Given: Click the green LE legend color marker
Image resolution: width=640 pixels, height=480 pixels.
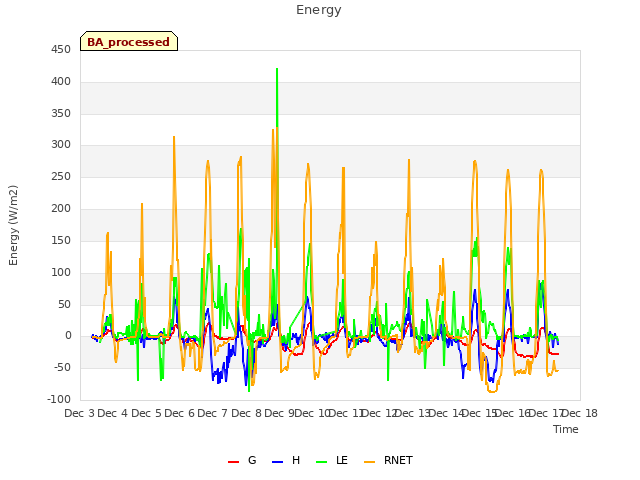Looking at the screenshot, I should coord(322,462).
